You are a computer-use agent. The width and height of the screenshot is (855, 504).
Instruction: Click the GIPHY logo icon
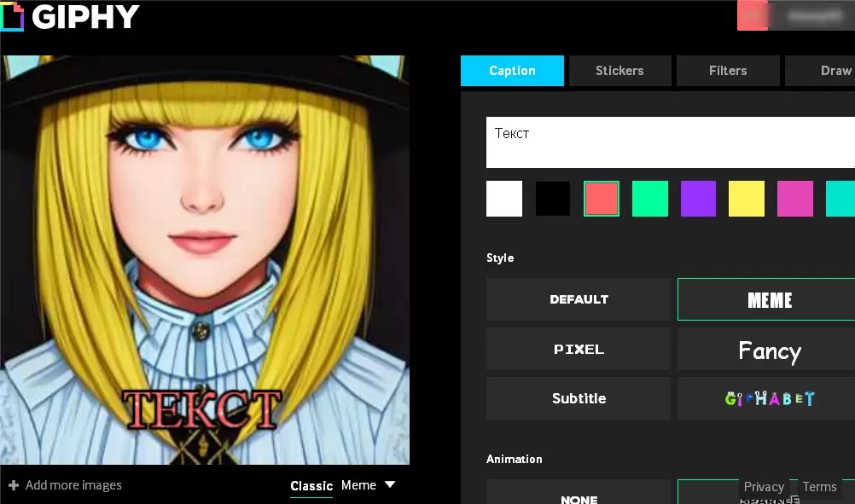pos(12,17)
